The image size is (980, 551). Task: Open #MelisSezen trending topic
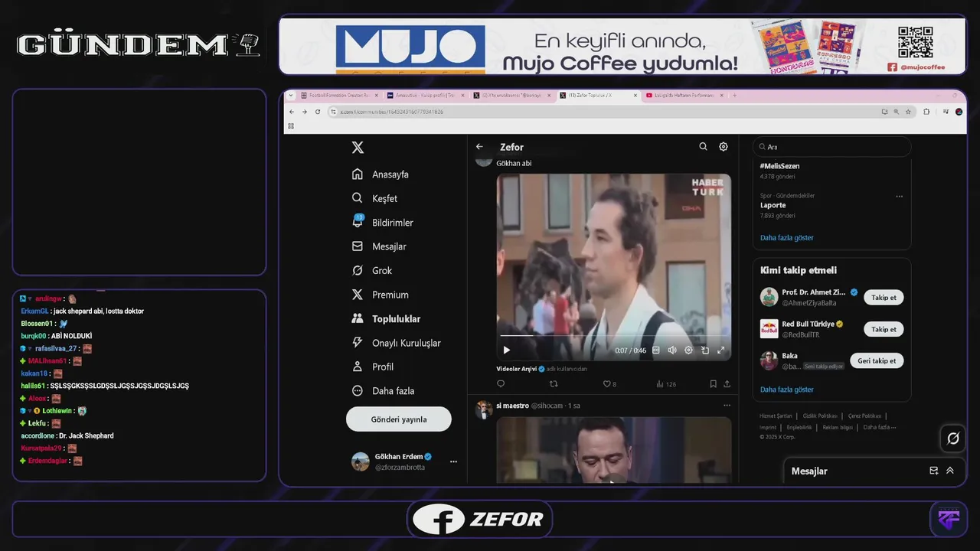pyautogui.click(x=779, y=166)
